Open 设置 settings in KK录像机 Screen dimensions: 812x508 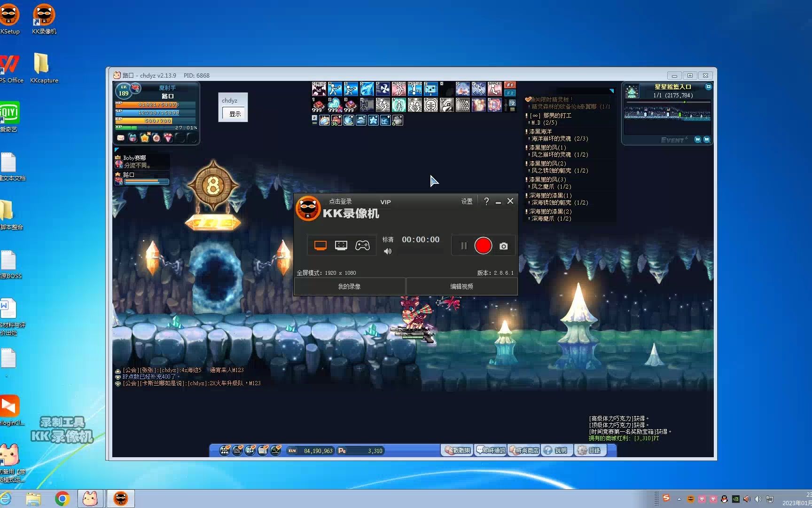coord(467,201)
